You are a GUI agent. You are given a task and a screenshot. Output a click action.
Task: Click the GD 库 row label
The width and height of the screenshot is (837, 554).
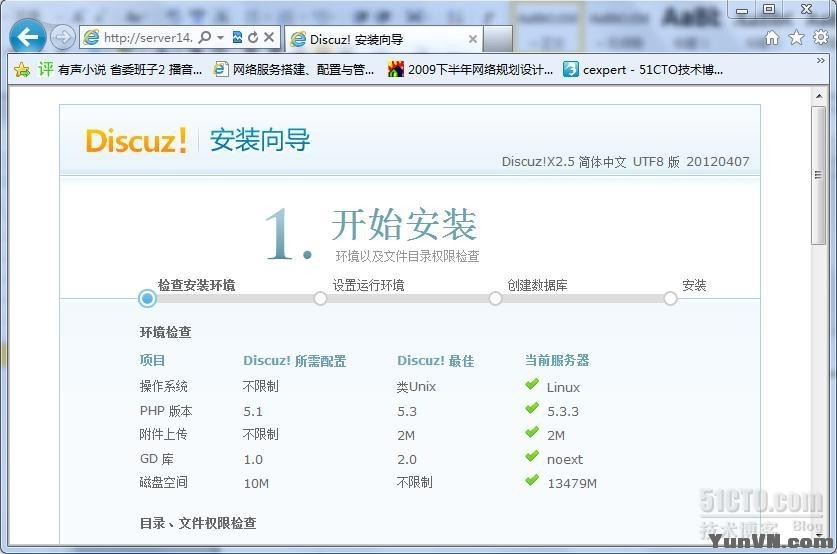(156, 459)
